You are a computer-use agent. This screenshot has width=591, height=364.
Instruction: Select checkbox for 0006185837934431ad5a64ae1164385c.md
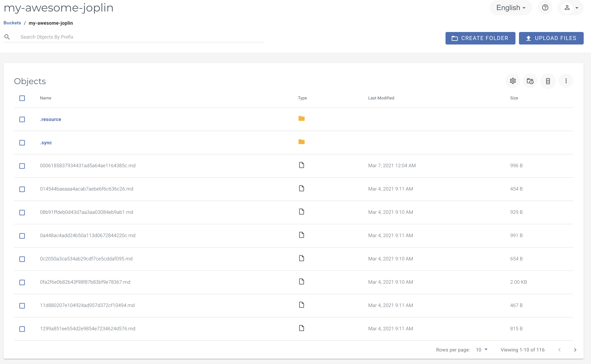[x=22, y=166]
